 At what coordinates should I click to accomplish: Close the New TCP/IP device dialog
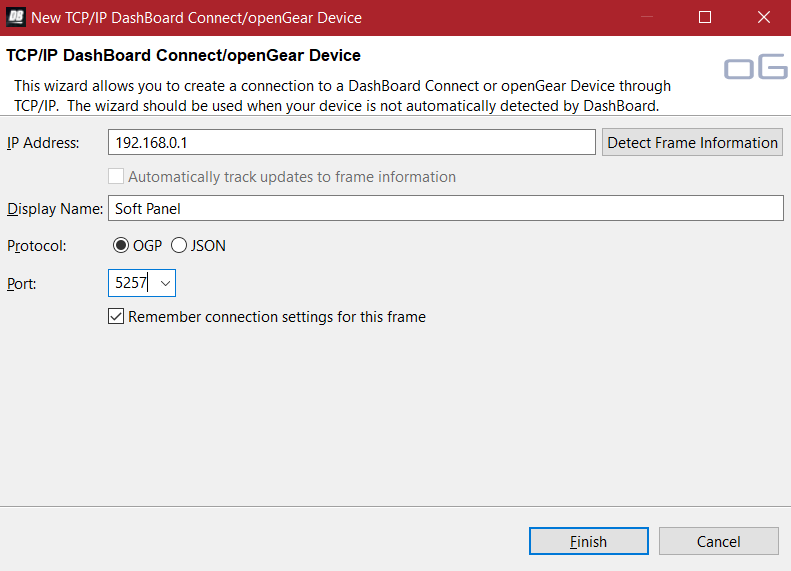[x=761, y=17]
